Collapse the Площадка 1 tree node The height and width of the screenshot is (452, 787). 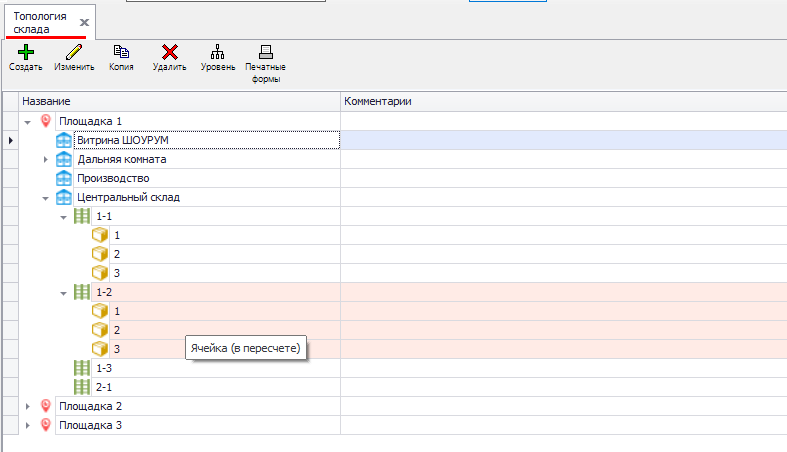28,121
